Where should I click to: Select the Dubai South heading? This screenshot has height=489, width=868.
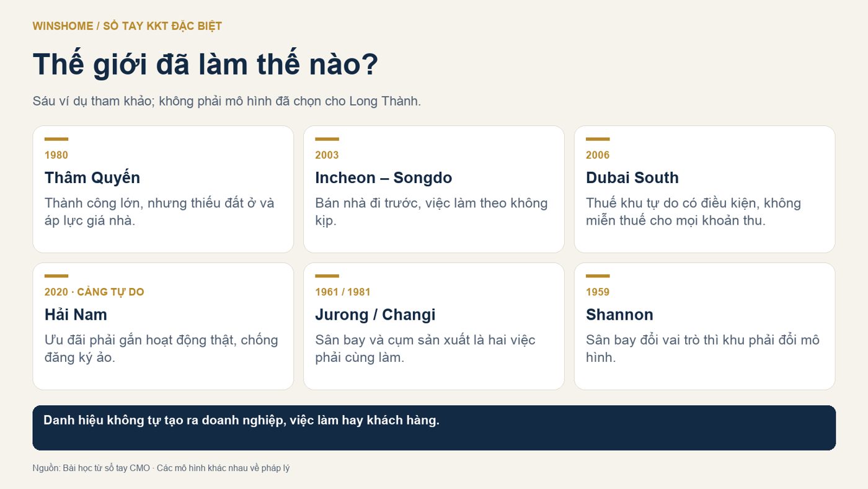click(632, 177)
